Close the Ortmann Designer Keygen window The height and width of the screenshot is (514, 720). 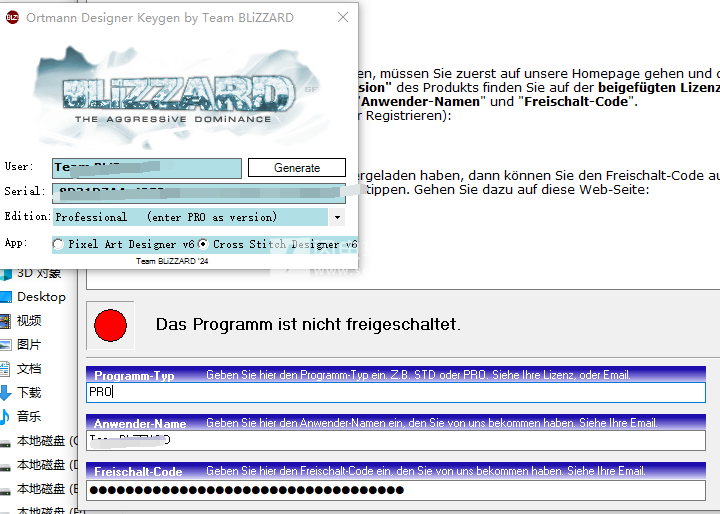pos(343,17)
